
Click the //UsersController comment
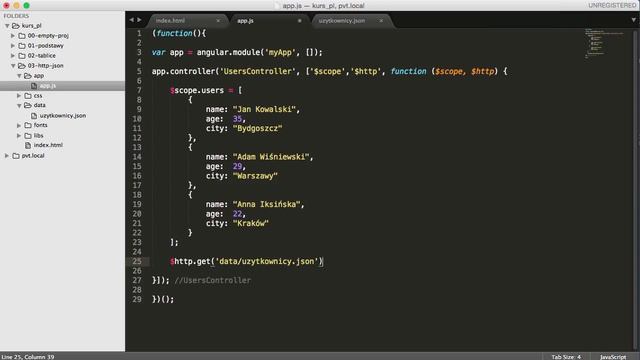[213, 280]
